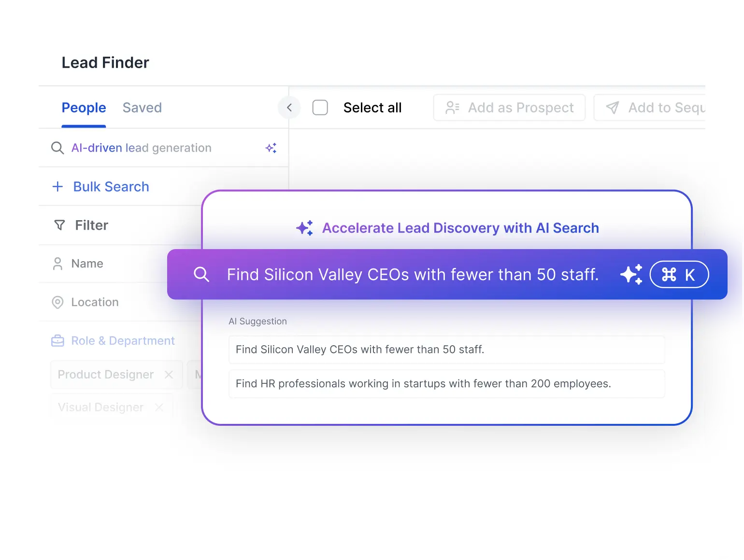Click the briefcase Role & Department icon
This screenshot has height=560, width=744.
point(57,341)
